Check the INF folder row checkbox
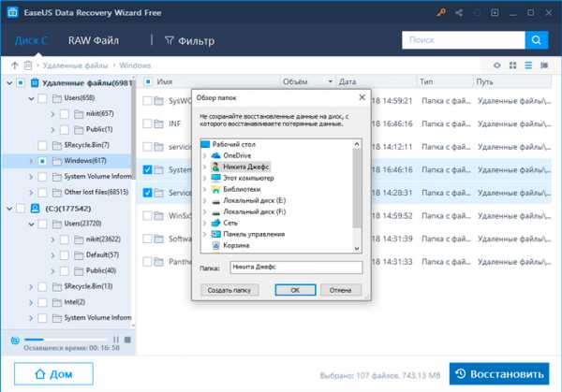562x392 pixels. pos(147,123)
